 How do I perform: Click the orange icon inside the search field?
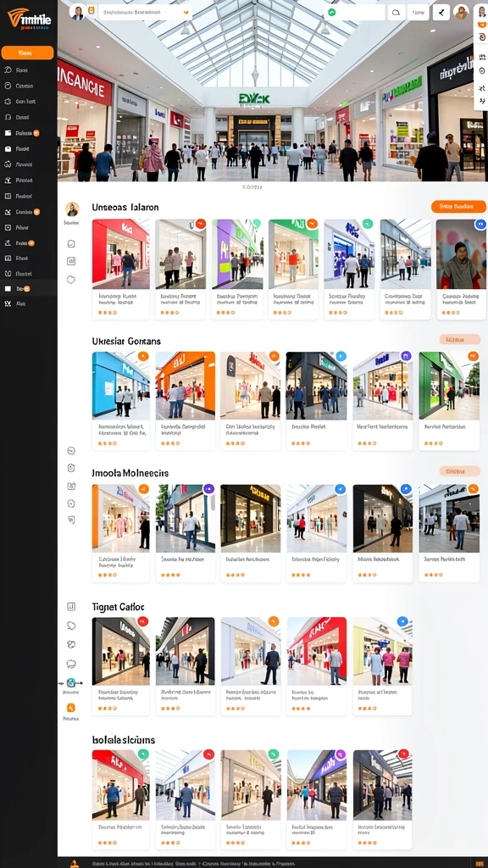pyautogui.click(x=186, y=12)
